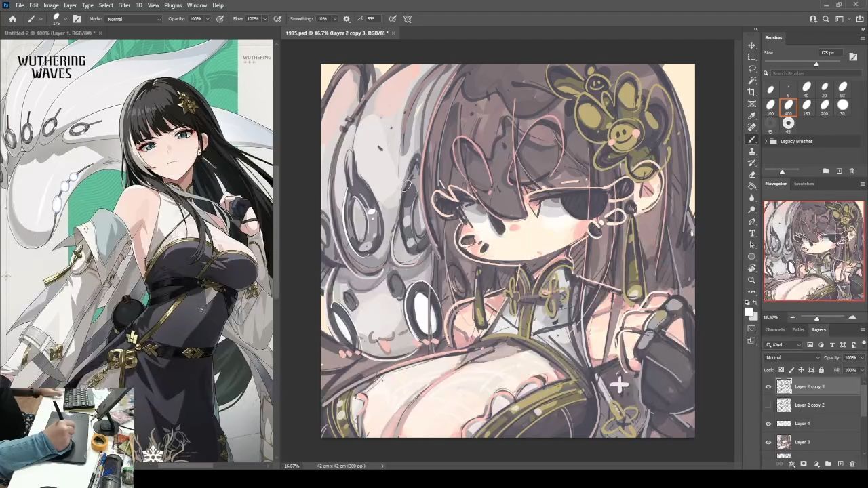Open the smoothing options gear
The width and height of the screenshot is (868, 488).
point(347,19)
